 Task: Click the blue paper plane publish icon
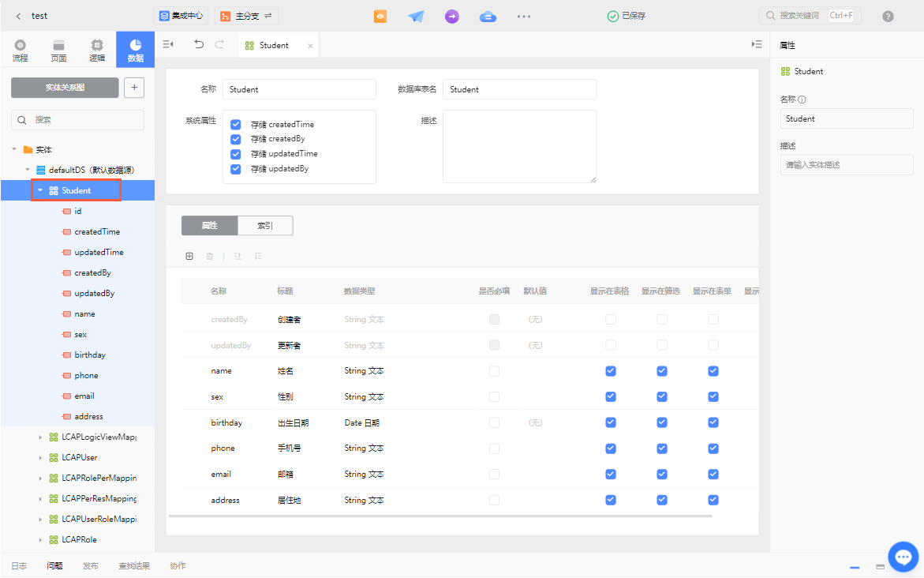click(x=416, y=17)
